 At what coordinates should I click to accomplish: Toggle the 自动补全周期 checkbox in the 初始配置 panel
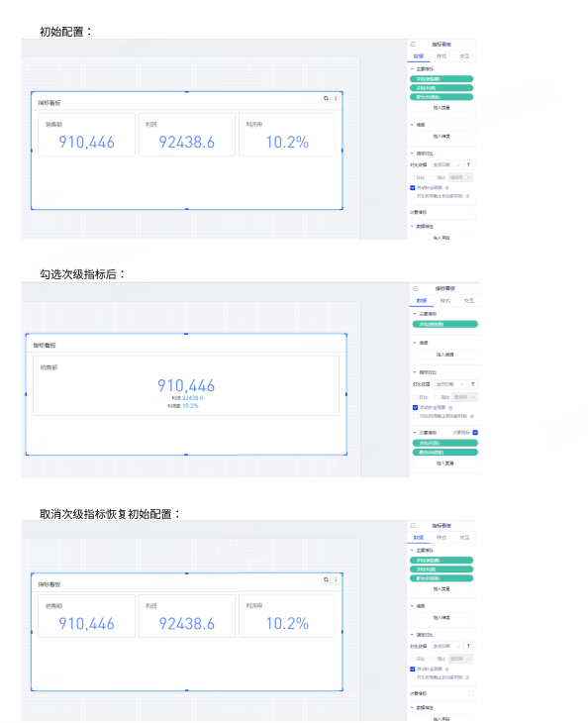pyautogui.click(x=413, y=187)
